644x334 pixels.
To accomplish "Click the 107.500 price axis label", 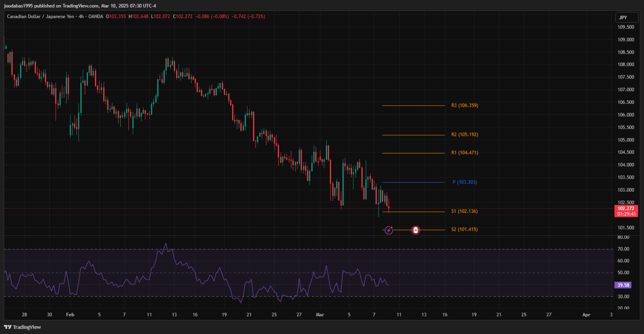I will [626, 77].
